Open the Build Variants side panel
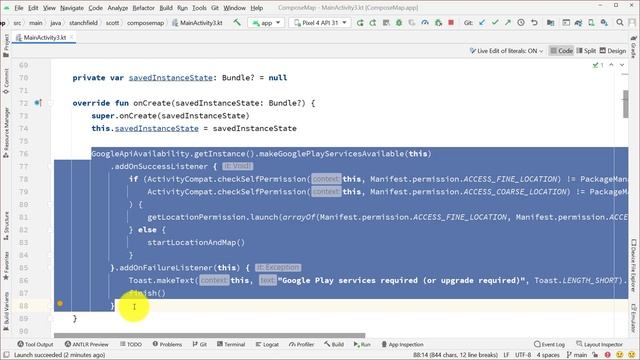 click(6, 311)
